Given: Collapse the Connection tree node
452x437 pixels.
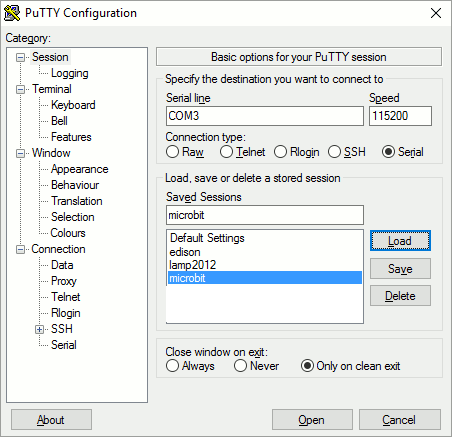Looking at the screenshot, I should click(x=21, y=249).
